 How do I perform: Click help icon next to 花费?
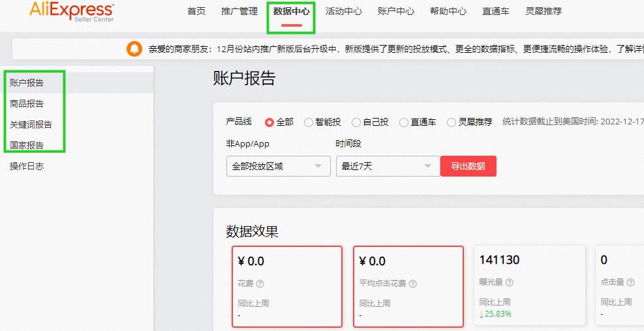[260, 283]
